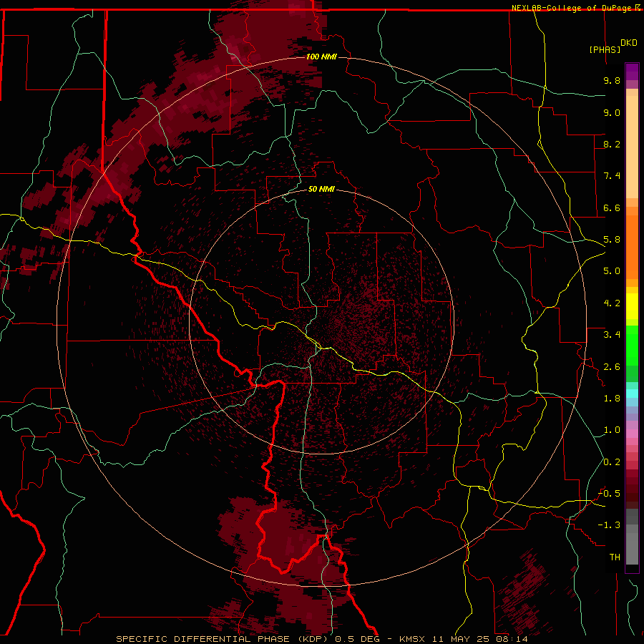This screenshot has width=644, height=644.
Task: Click the cyan segment of the color bar
Action: 632,393
